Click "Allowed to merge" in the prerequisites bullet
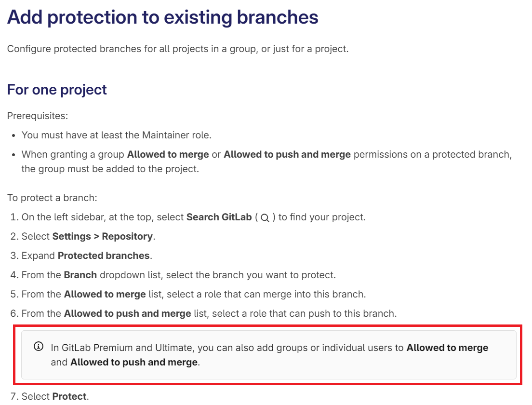532x405 pixels. (168, 154)
